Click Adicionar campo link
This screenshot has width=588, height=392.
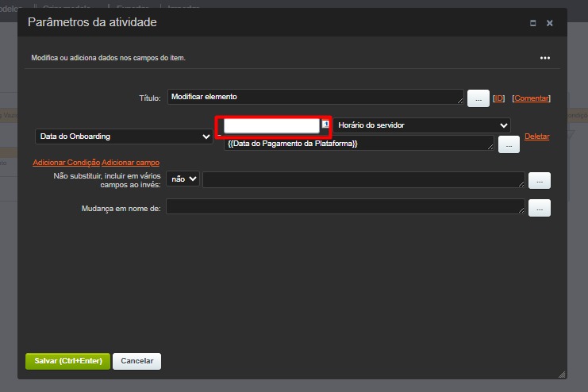[131, 163]
